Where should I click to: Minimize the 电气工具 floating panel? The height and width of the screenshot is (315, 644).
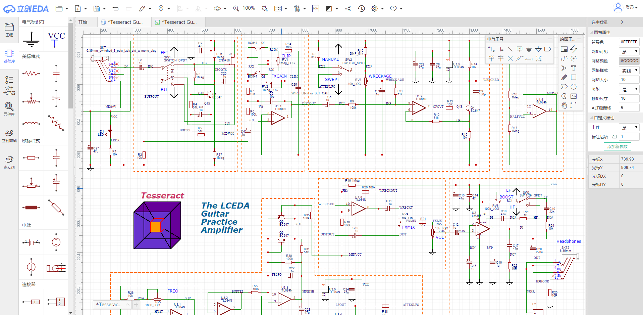(550, 39)
